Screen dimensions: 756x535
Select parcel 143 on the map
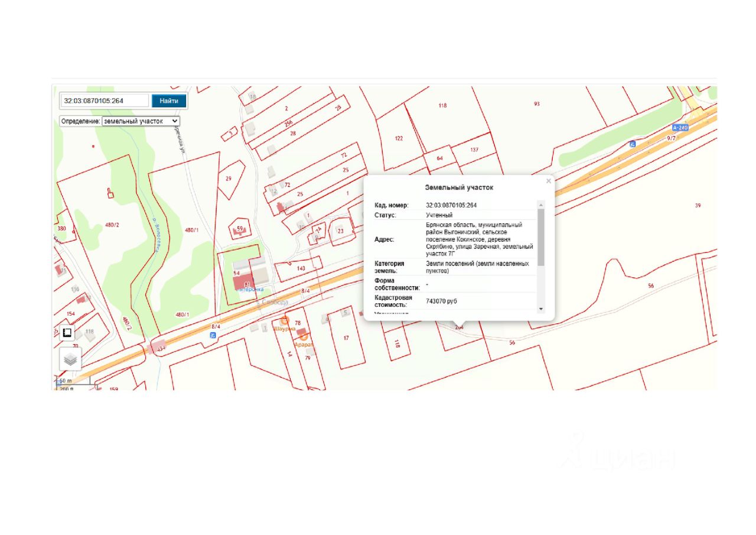click(301, 268)
